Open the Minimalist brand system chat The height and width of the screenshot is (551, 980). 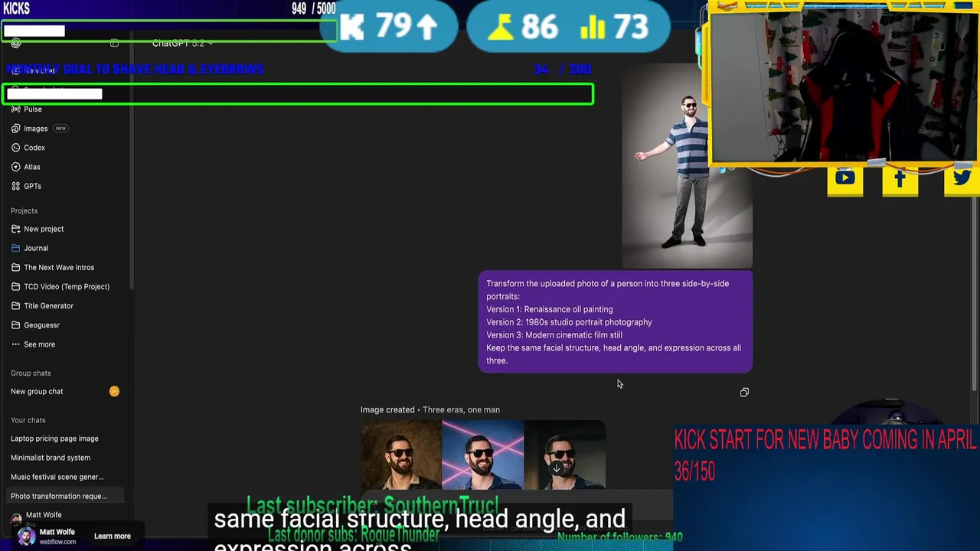[x=51, y=458]
